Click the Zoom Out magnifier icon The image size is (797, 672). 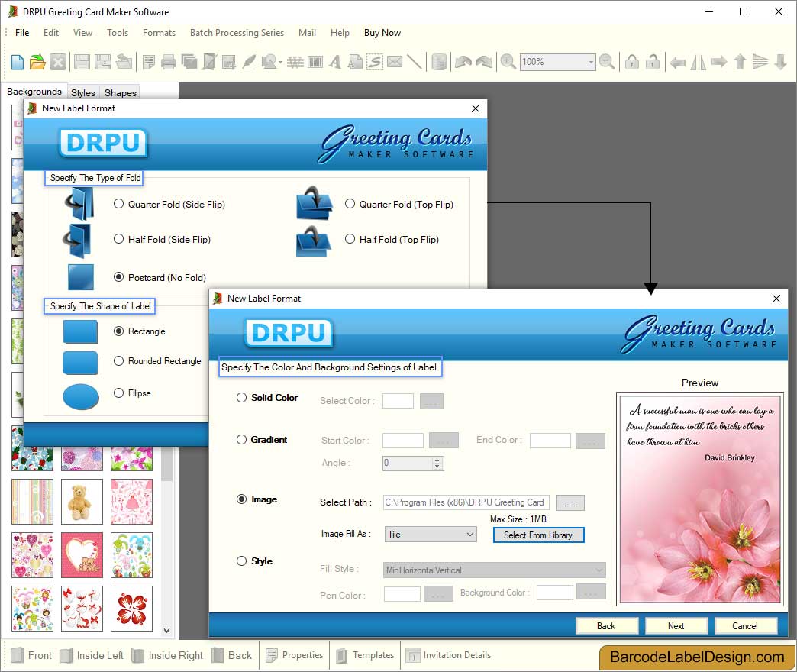607,62
